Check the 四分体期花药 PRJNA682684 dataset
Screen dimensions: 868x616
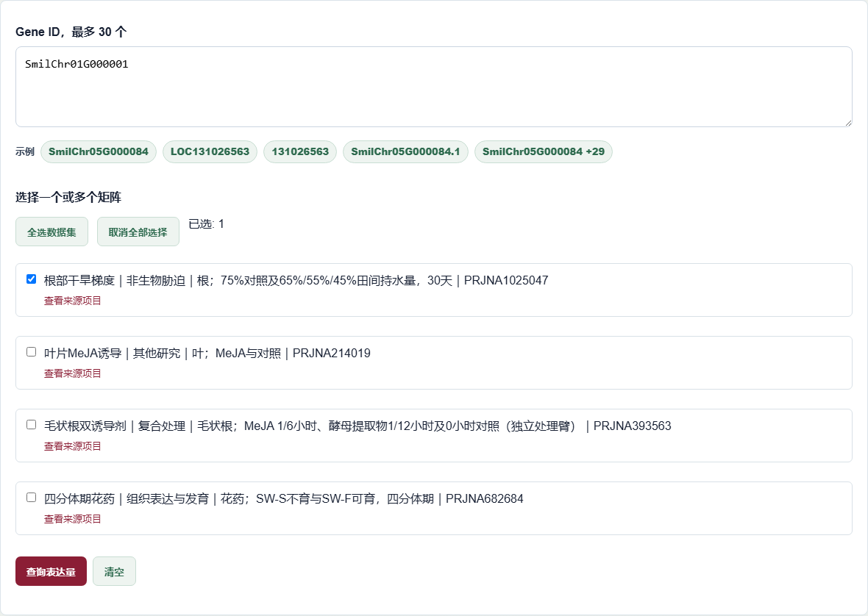point(32,498)
